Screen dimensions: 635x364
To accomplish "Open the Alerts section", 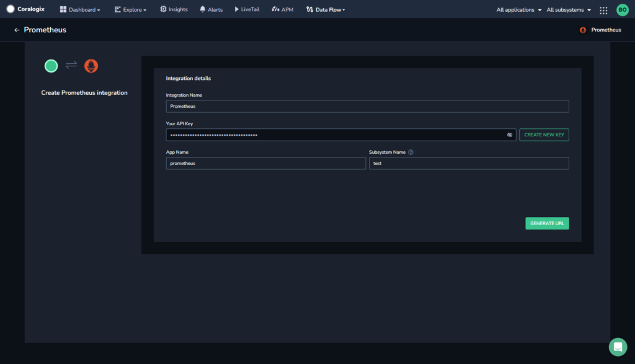I will (211, 9).
